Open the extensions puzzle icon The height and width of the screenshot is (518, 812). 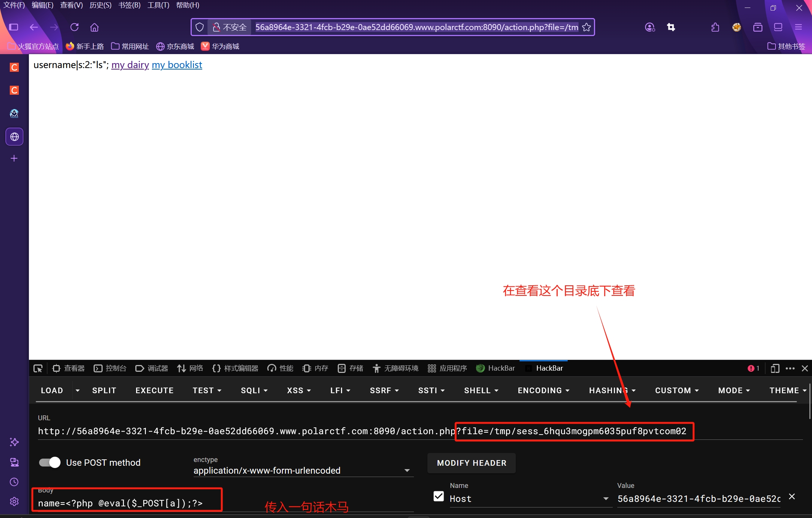pos(715,27)
